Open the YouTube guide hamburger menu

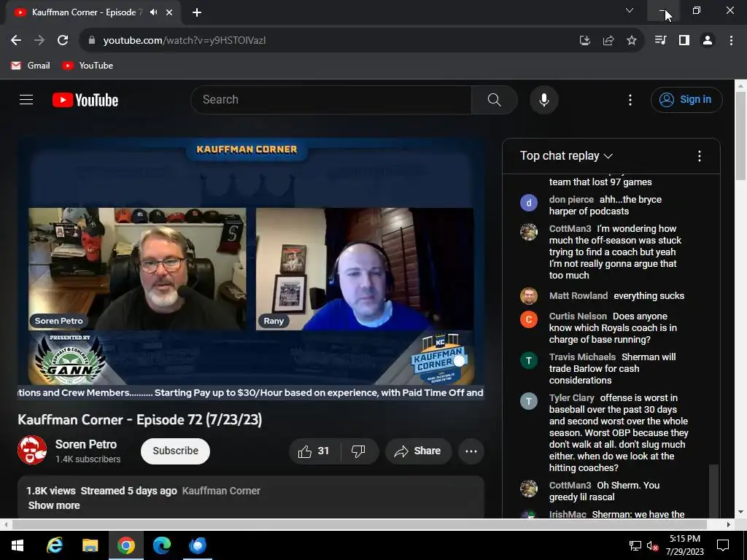click(x=26, y=99)
